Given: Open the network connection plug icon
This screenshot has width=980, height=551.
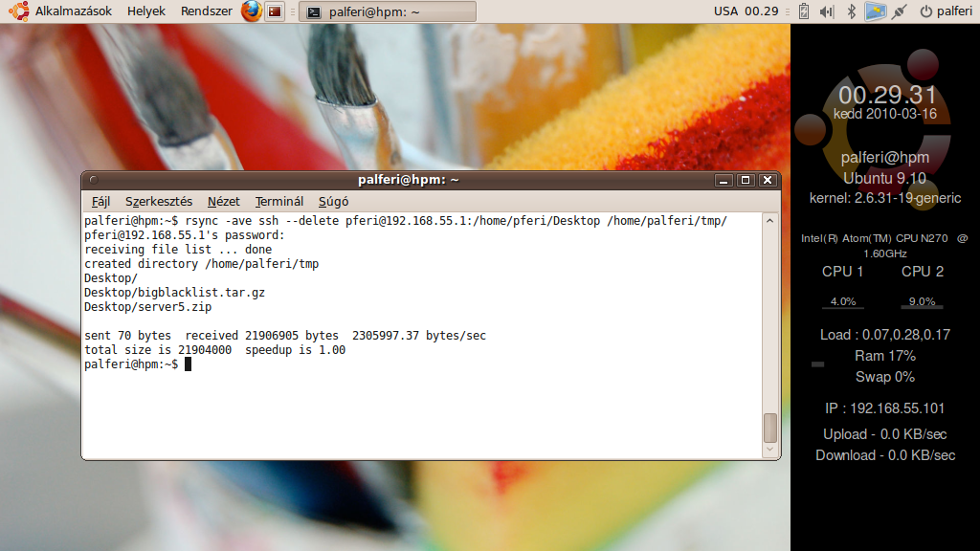Looking at the screenshot, I should pyautogui.click(x=899, y=11).
